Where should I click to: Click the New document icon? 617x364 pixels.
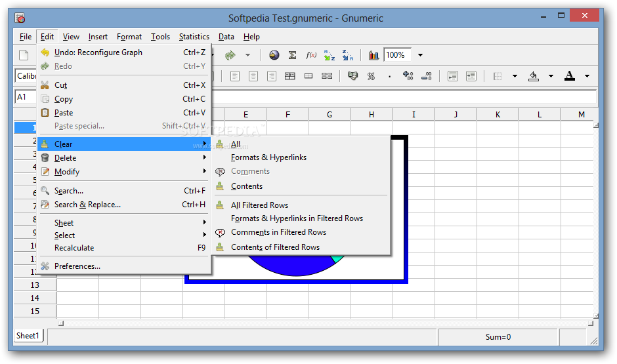(x=24, y=55)
